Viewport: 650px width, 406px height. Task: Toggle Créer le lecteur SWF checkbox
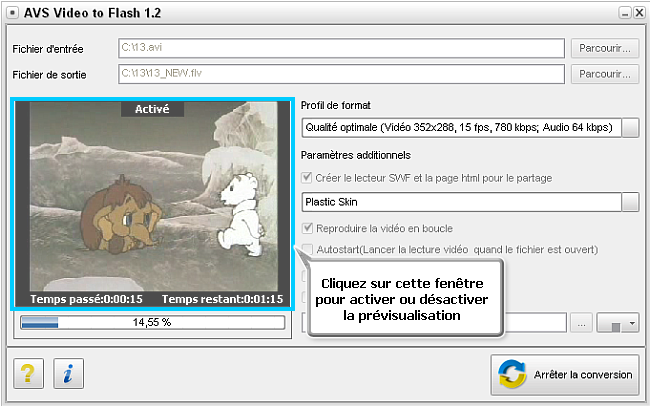[x=307, y=178]
